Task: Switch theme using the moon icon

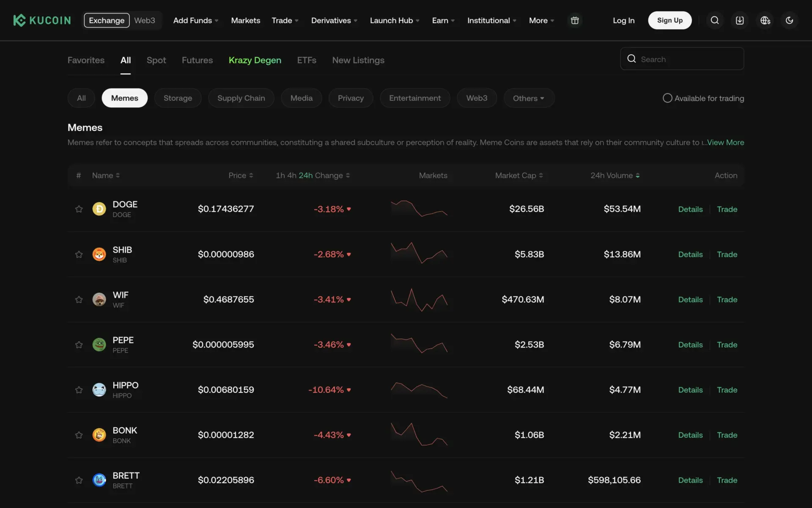Action: point(789,20)
